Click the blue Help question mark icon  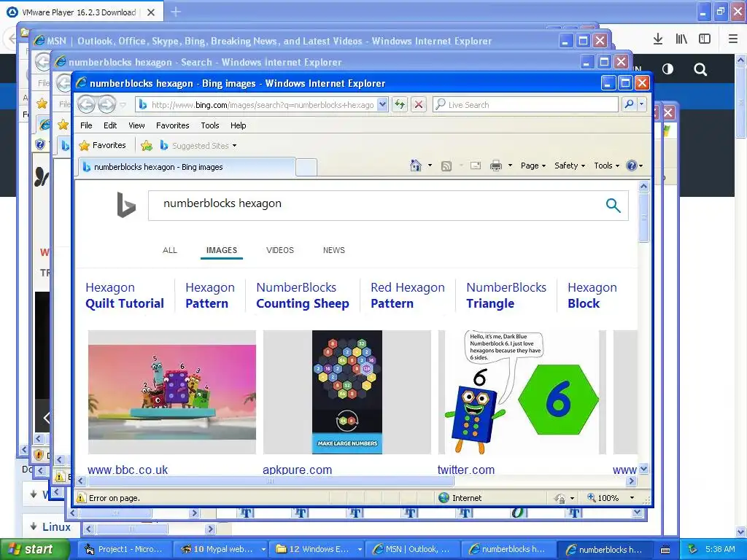(x=632, y=166)
